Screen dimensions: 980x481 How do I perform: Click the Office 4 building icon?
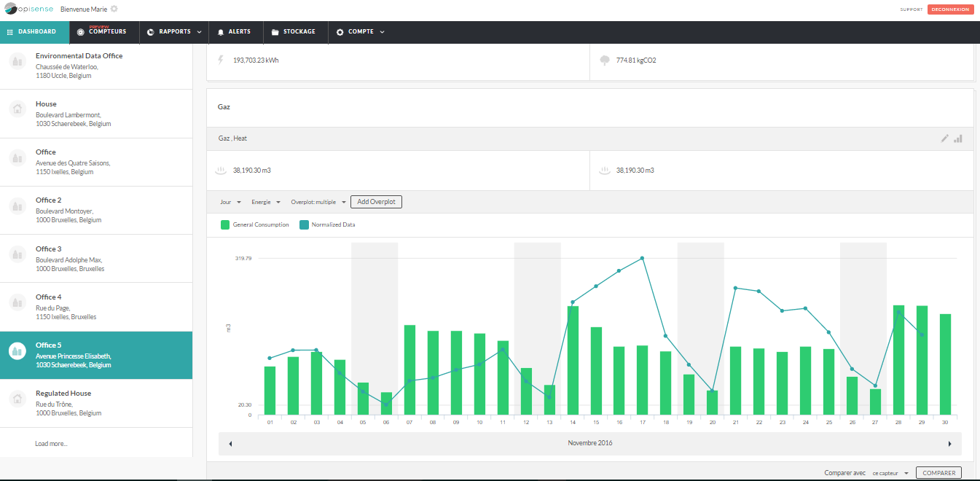[x=17, y=302]
